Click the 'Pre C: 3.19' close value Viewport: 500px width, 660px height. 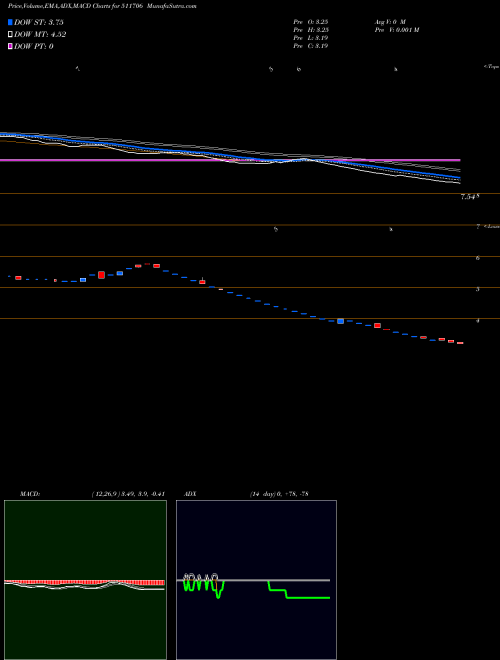311,46
